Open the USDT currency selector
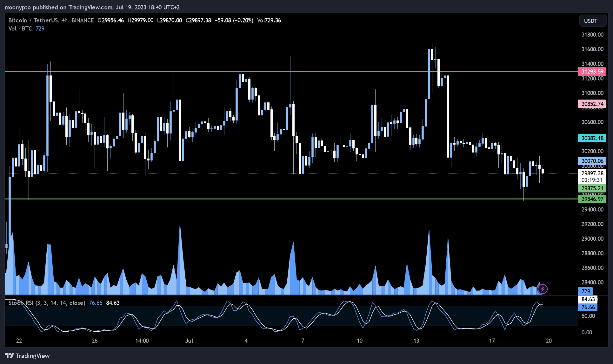613x364 pixels. click(x=593, y=21)
